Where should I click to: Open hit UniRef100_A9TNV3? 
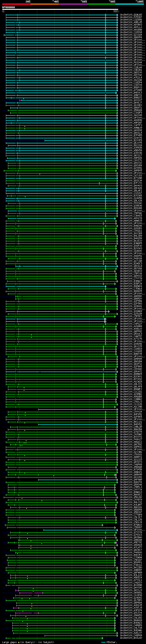click(131, 25)
